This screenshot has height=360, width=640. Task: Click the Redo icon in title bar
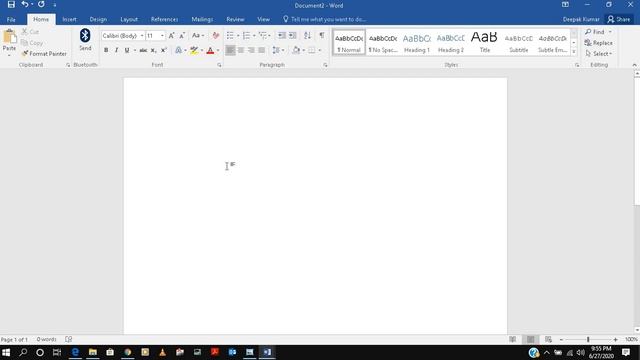click(41, 4)
